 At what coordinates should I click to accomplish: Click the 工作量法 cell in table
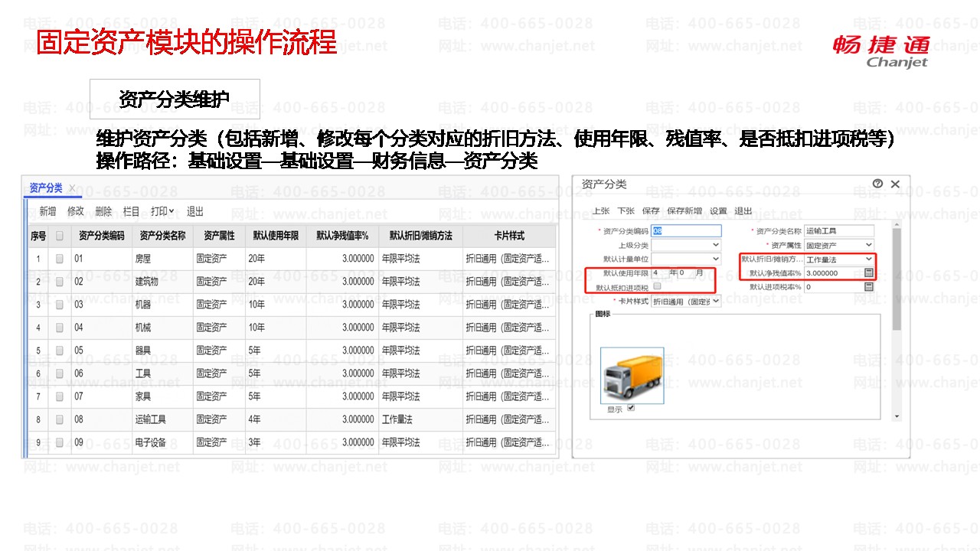coord(420,420)
